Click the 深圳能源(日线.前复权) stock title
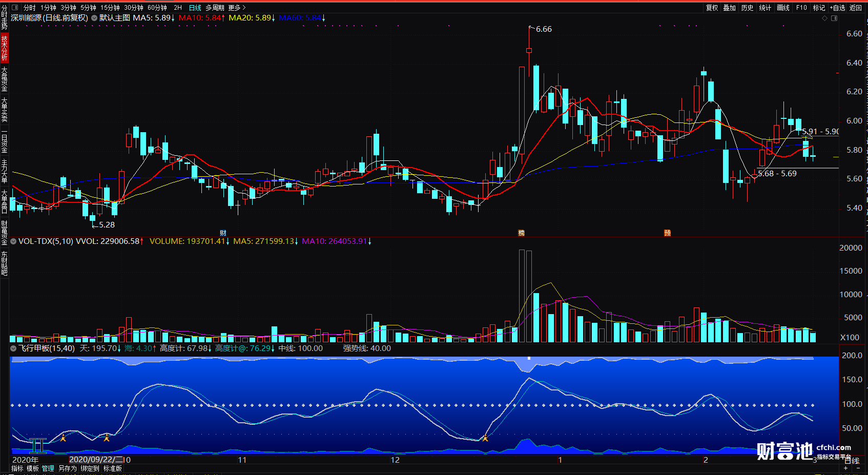Viewport: 868px width, 475px height. point(50,18)
